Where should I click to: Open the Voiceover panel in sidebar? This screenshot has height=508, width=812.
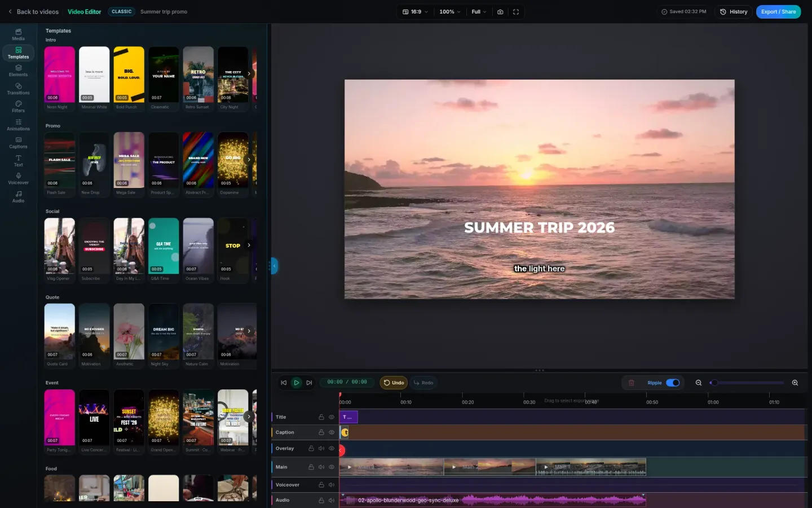click(18, 179)
